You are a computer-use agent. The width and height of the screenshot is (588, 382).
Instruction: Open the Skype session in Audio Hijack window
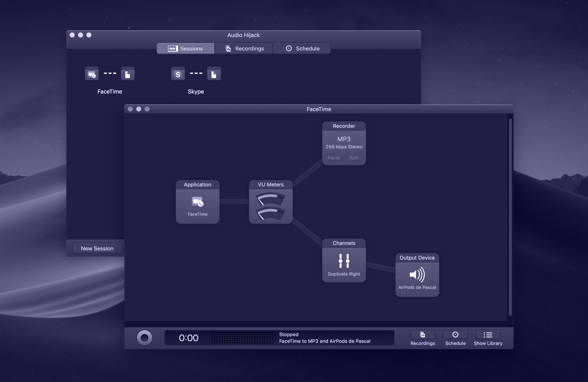coord(196,81)
